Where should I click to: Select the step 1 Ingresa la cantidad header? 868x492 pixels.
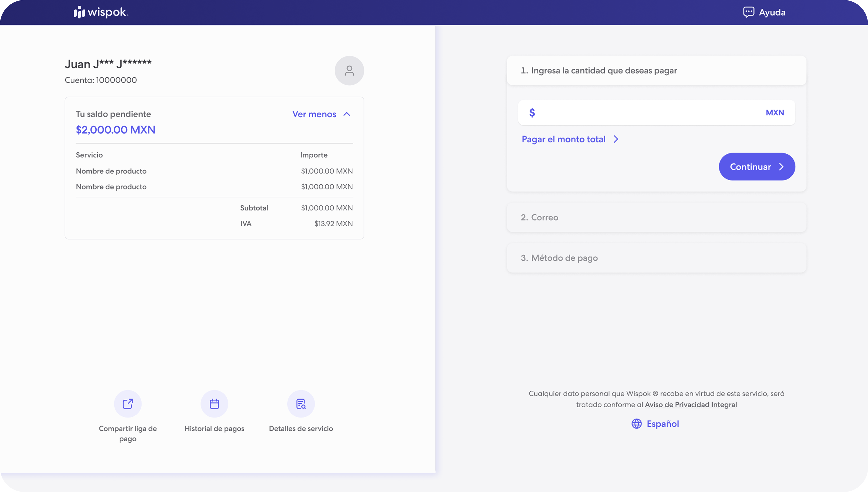pos(656,70)
